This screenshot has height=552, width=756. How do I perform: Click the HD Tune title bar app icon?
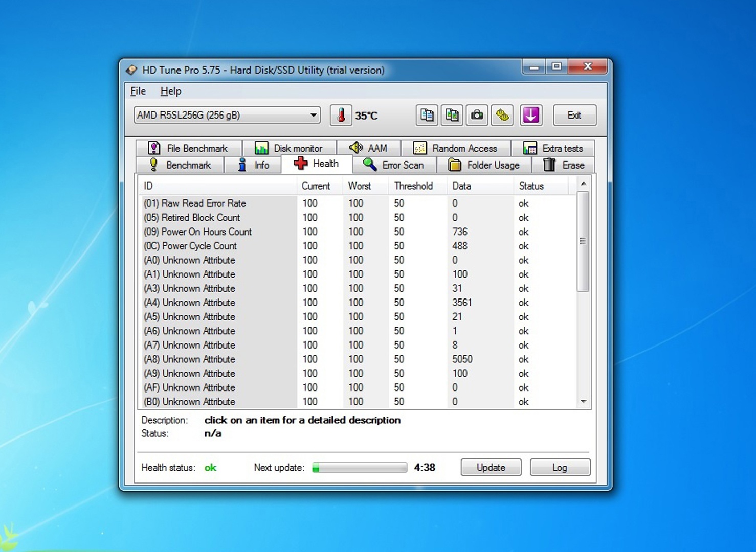click(x=131, y=70)
